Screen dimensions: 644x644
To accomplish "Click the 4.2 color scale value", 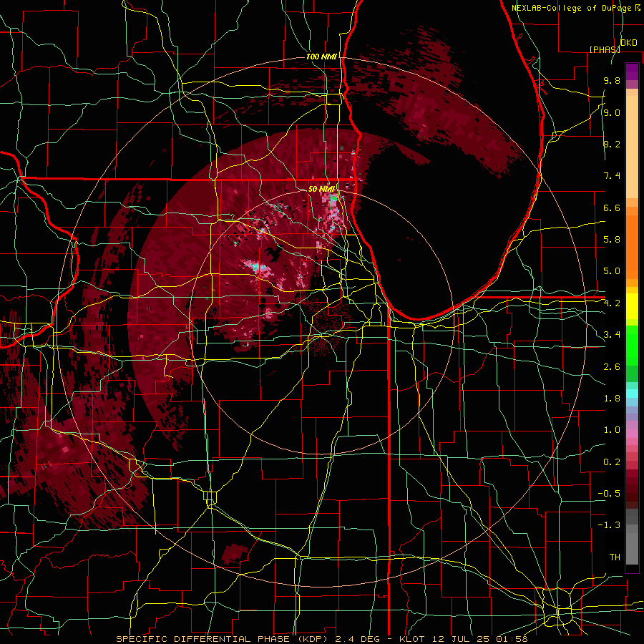I will point(612,303).
